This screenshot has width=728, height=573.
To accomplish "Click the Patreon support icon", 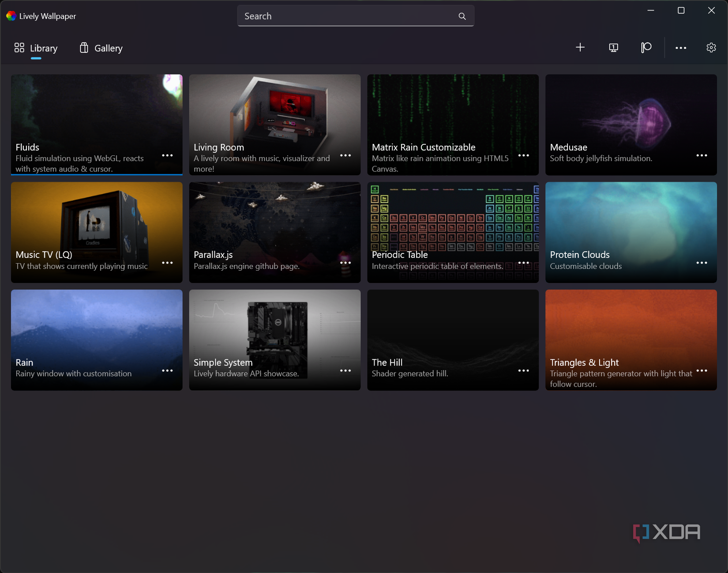I will (645, 47).
